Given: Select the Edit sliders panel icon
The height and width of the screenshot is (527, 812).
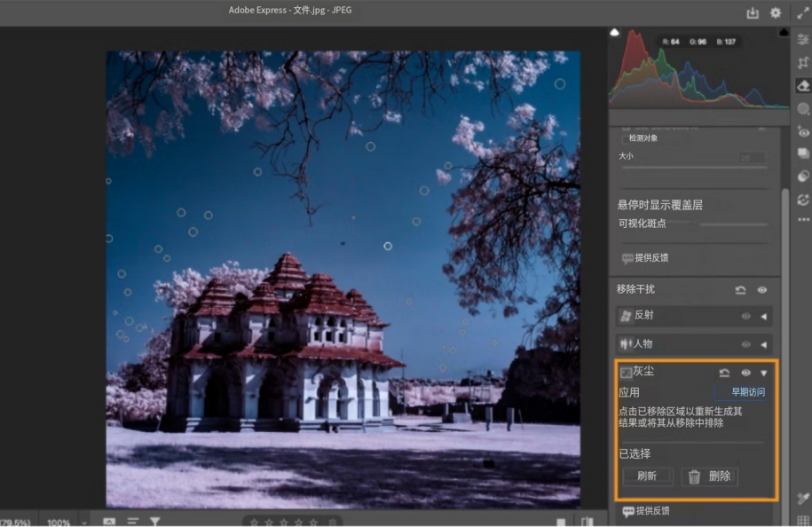Looking at the screenshot, I should tap(803, 39).
